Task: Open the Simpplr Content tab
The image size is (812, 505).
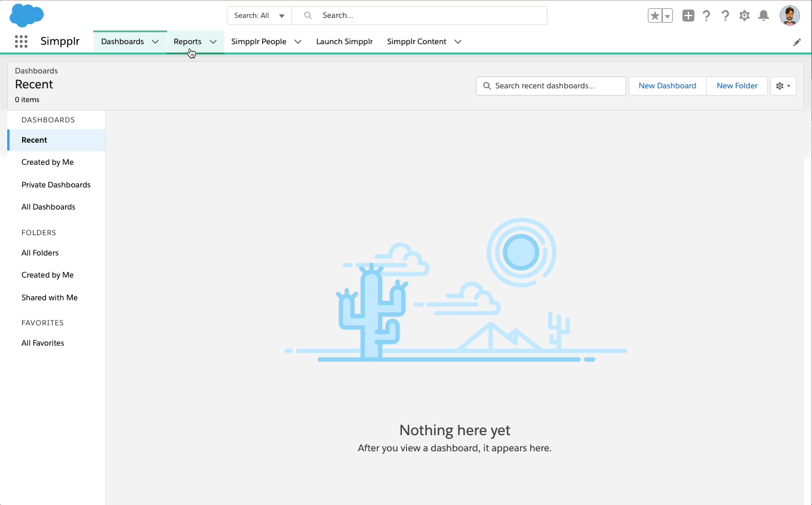Action: [416, 42]
